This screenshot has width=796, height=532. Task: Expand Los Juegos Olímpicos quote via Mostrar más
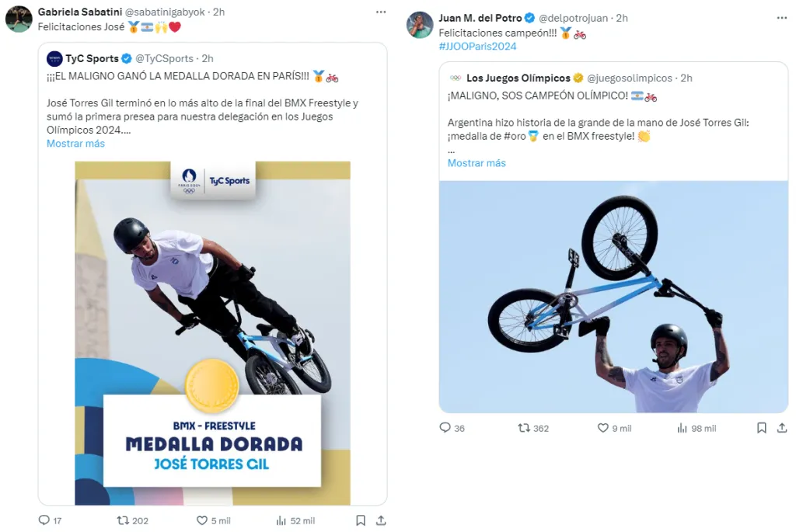pyautogui.click(x=477, y=163)
